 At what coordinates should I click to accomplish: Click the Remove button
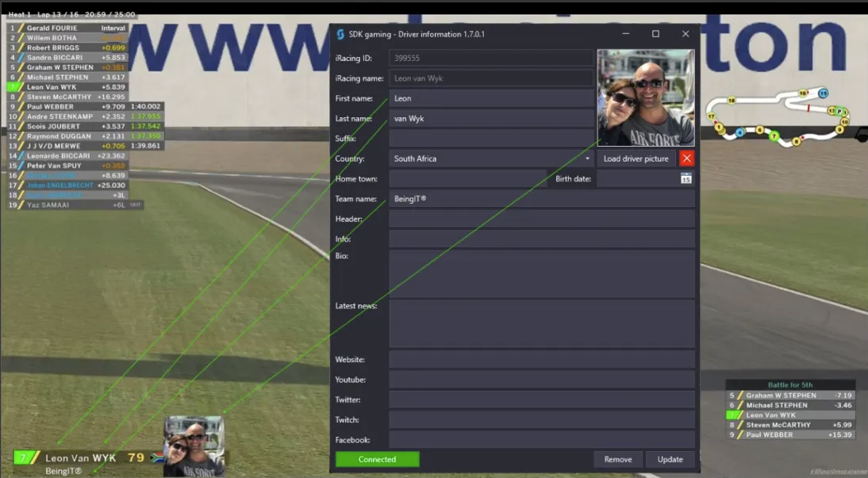tap(618, 459)
